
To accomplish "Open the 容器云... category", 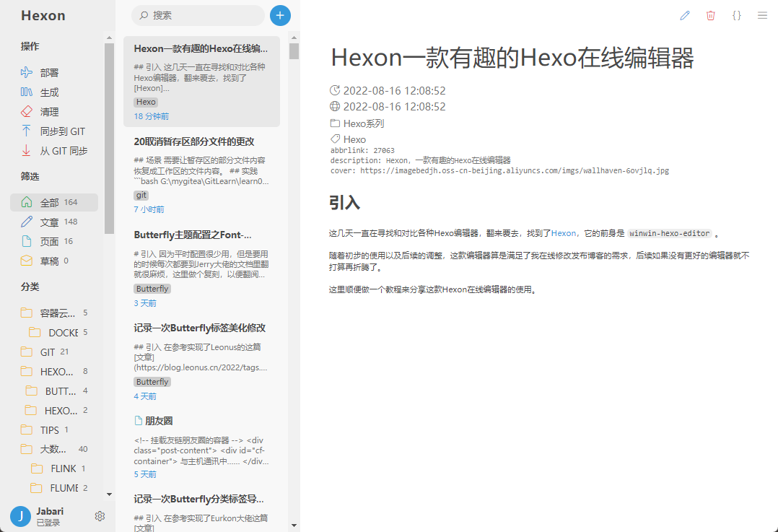I will coord(54,313).
